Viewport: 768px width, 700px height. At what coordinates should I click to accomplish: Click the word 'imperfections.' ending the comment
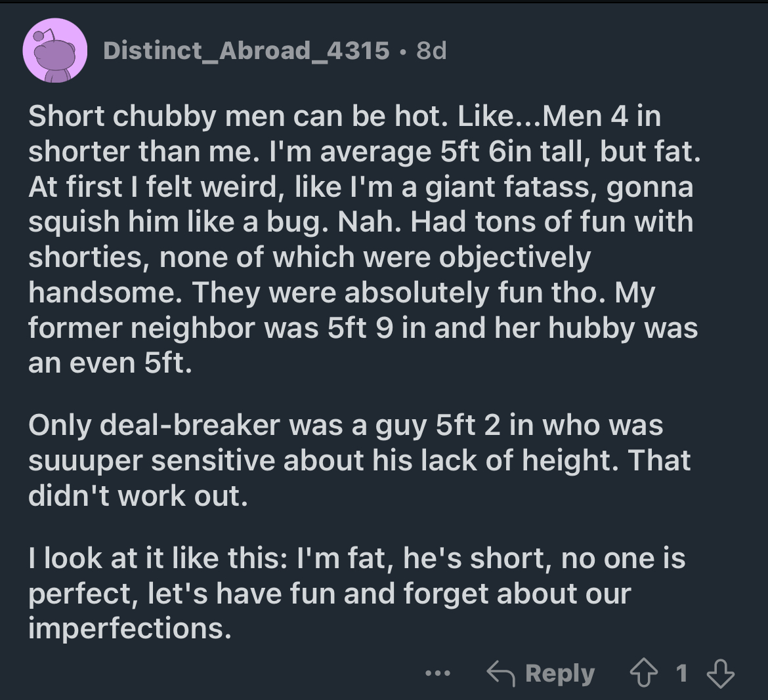pyautogui.click(x=129, y=628)
